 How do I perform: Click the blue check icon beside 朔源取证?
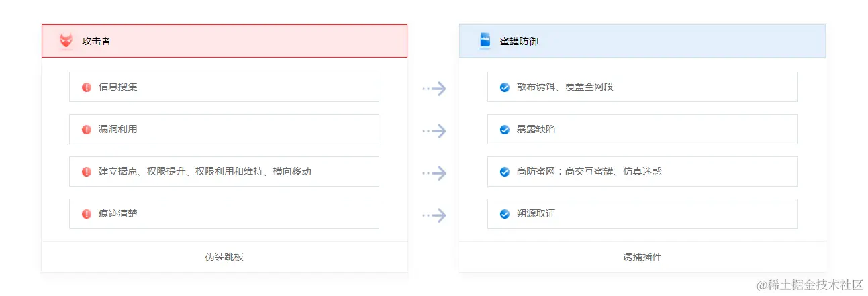[x=505, y=214]
